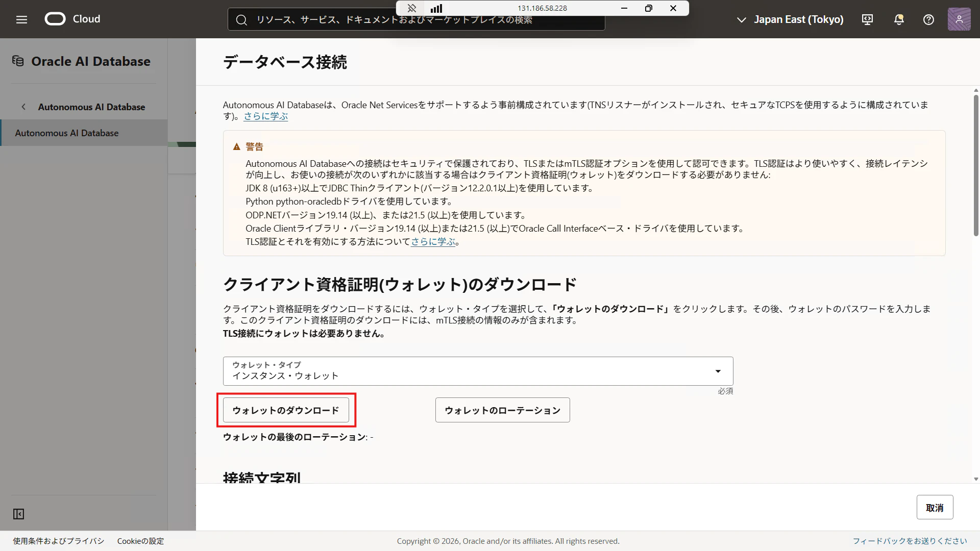
Task: Open the help question mark icon
Action: [x=928, y=19]
